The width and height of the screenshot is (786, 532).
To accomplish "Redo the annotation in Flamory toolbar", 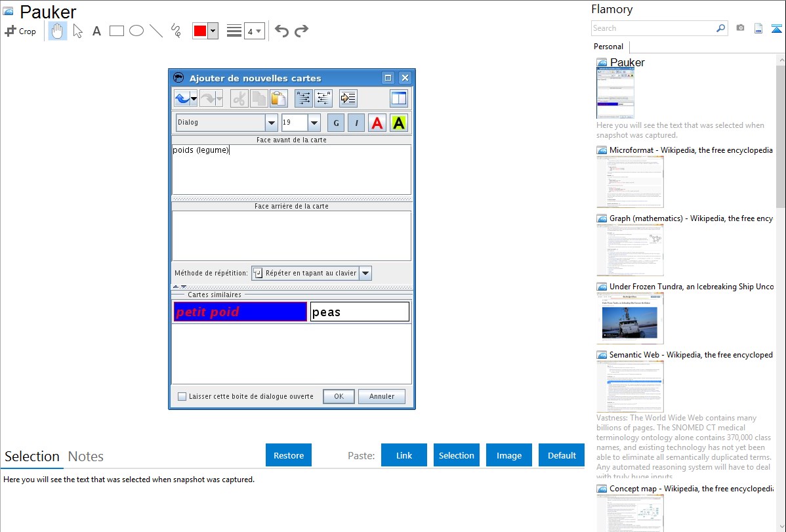I will coord(301,31).
